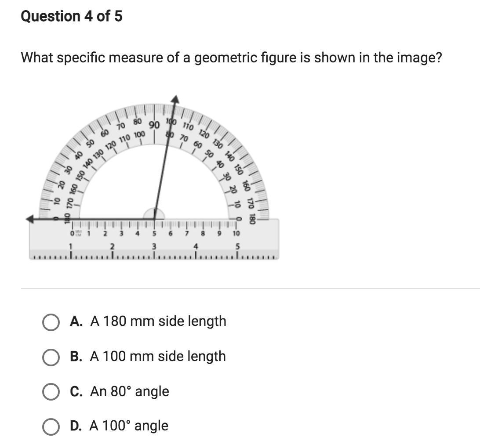Click the number 3 on inch ruler
The height and width of the screenshot is (448, 480).
coord(154,246)
